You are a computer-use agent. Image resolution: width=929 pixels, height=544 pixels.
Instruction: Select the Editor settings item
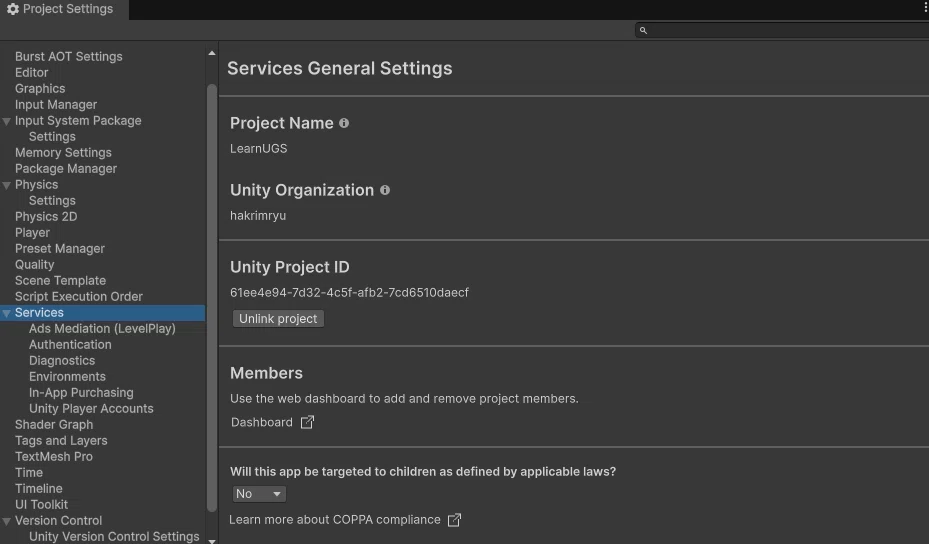pyautogui.click(x=31, y=72)
